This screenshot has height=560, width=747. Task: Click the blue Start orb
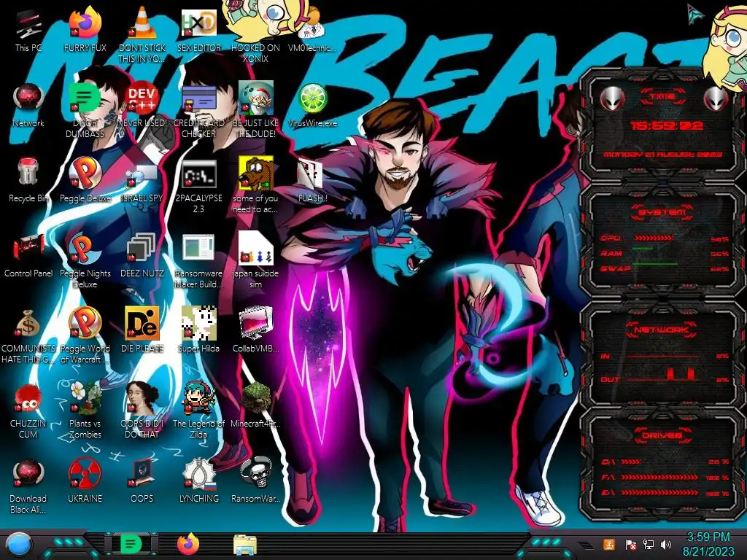19,544
